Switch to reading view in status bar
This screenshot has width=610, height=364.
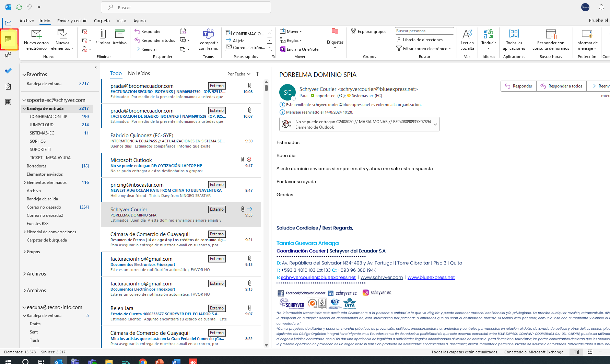click(590, 352)
